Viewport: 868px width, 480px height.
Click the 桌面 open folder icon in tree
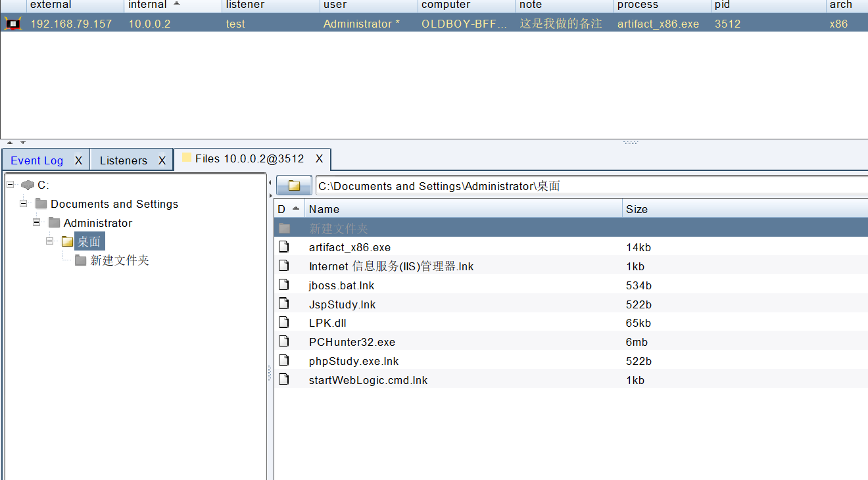(67, 241)
